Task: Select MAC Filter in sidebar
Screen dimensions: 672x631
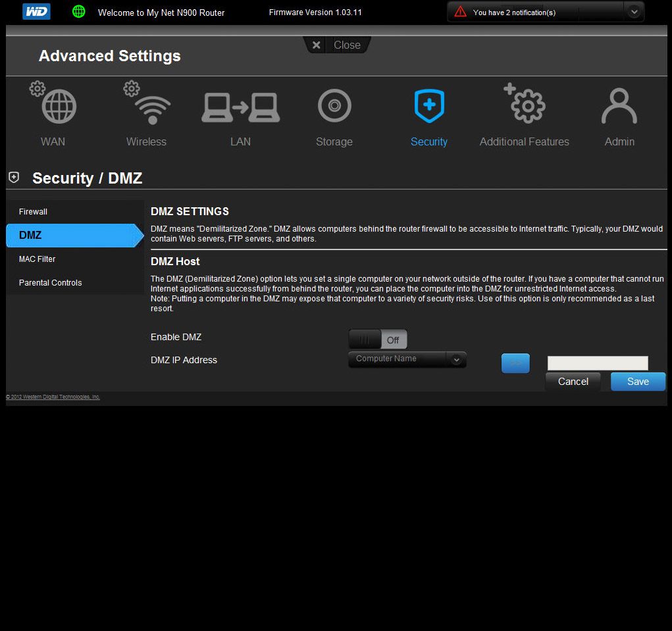Action: click(38, 259)
